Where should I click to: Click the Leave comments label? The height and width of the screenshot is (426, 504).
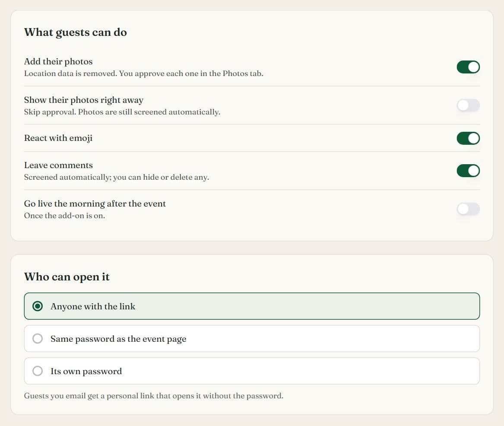click(58, 165)
